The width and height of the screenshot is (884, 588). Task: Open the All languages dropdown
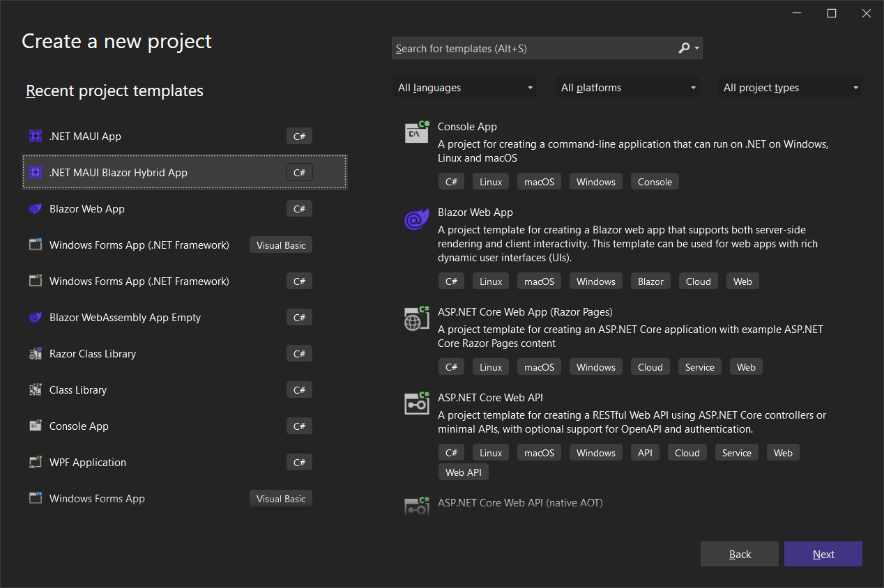tap(464, 88)
